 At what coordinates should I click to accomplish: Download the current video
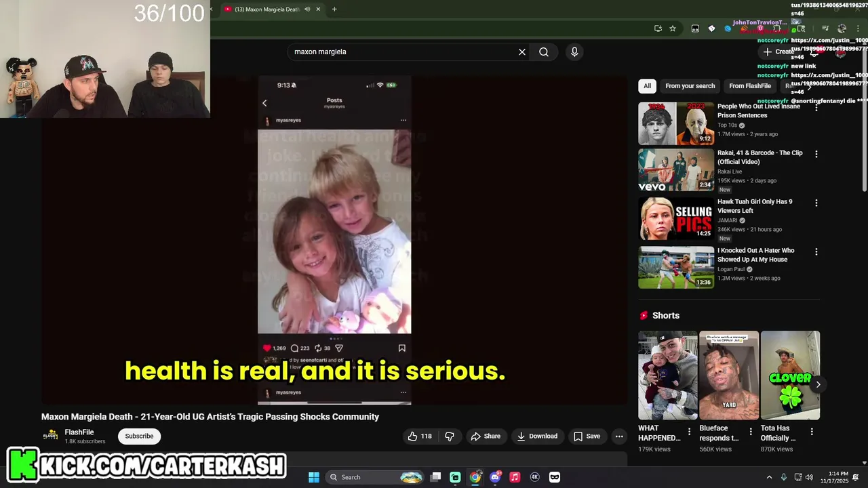pyautogui.click(x=537, y=436)
